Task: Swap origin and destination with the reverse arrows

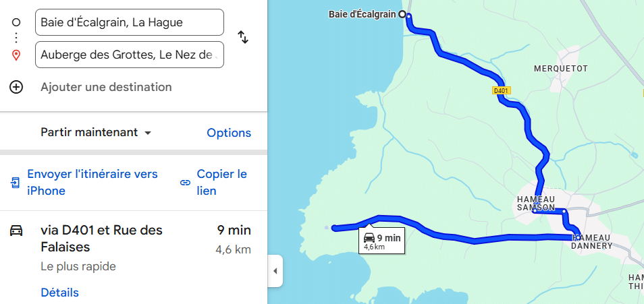Action: click(243, 38)
